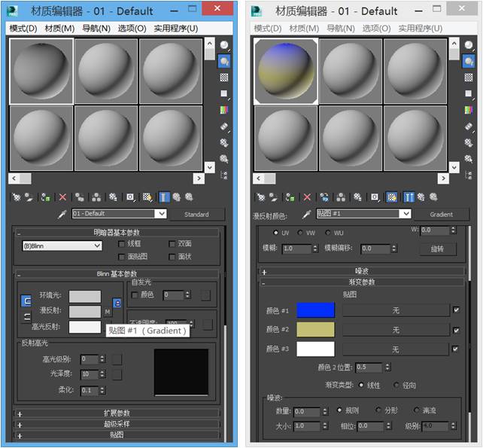
Task: Open (B)Blinn shader type dropdown
Action: click(x=62, y=245)
